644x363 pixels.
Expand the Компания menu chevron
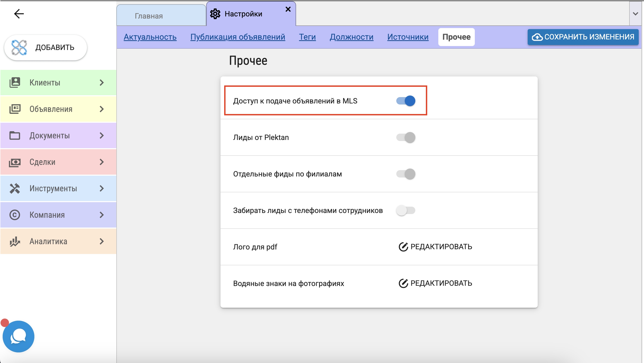click(102, 215)
